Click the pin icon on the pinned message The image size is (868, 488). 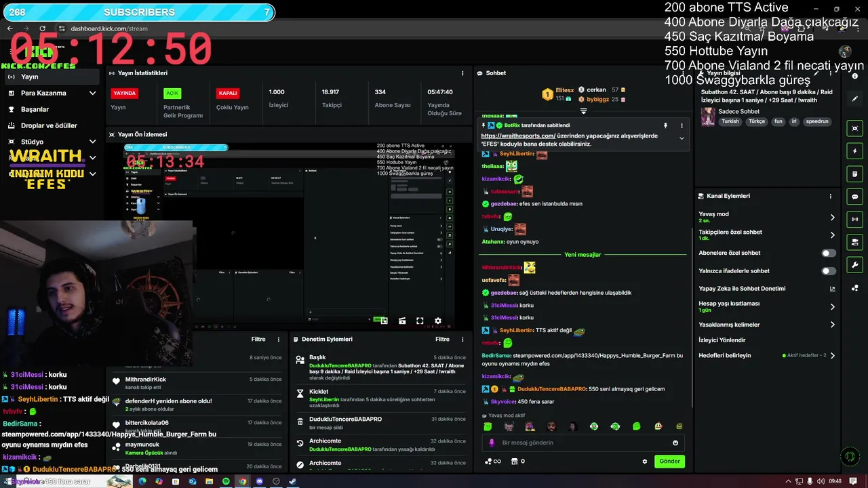coord(665,125)
